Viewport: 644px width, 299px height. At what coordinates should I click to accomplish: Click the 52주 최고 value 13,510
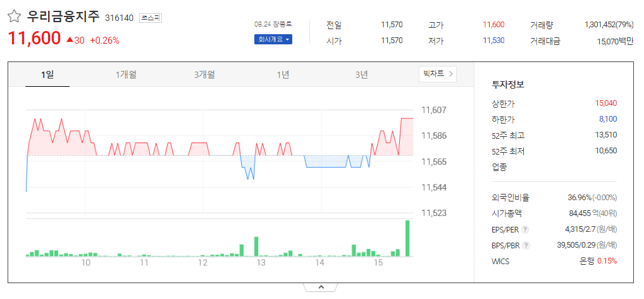click(606, 134)
